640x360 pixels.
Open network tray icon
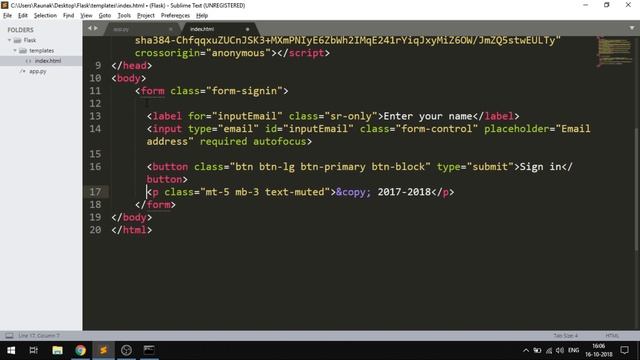pos(549,350)
